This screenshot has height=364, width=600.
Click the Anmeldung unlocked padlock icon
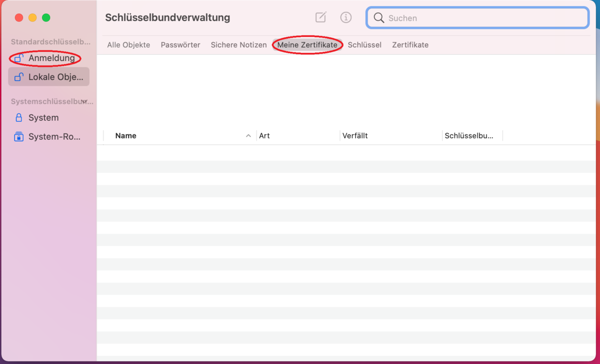19,58
